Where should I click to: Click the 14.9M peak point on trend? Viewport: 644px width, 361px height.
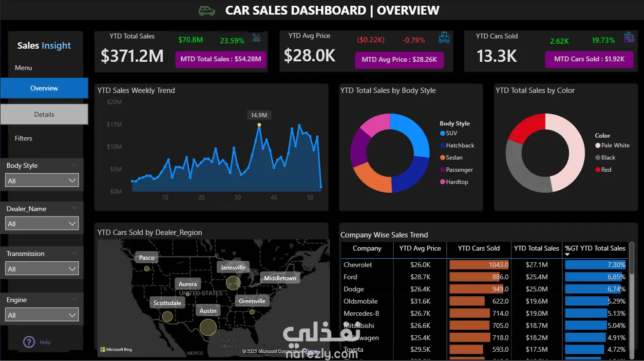(x=259, y=125)
